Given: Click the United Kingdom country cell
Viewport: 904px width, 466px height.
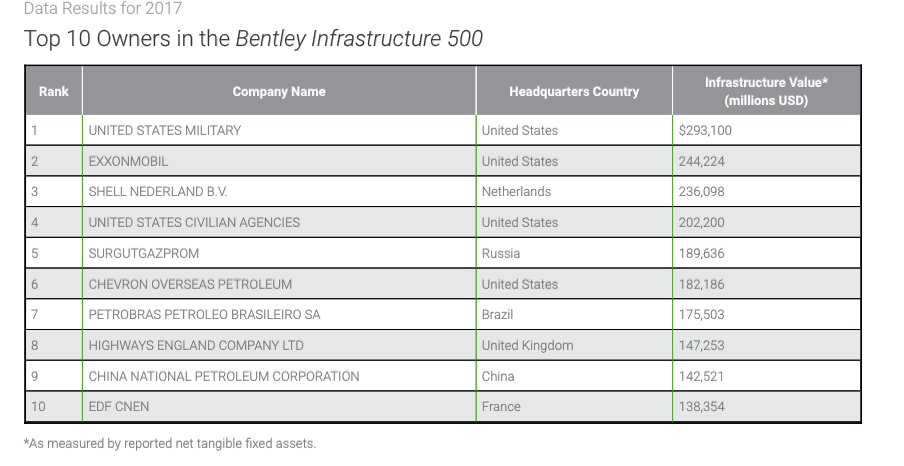Looking at the screenshot, I should pos(527,345).
